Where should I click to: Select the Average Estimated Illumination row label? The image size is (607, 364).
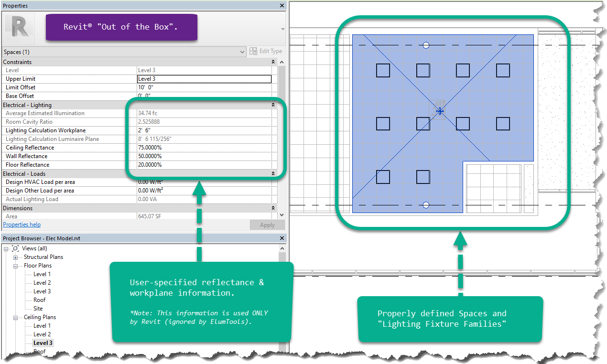45,113
